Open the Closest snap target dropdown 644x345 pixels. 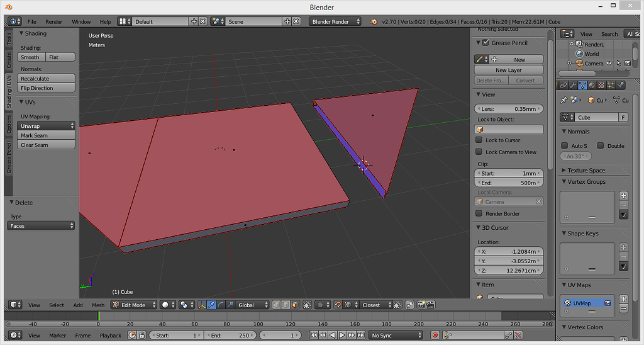(376, 305)
